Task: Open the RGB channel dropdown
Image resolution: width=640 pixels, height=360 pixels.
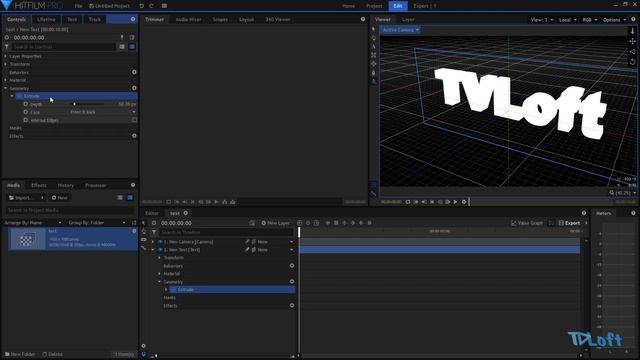Action: point(589,20)
